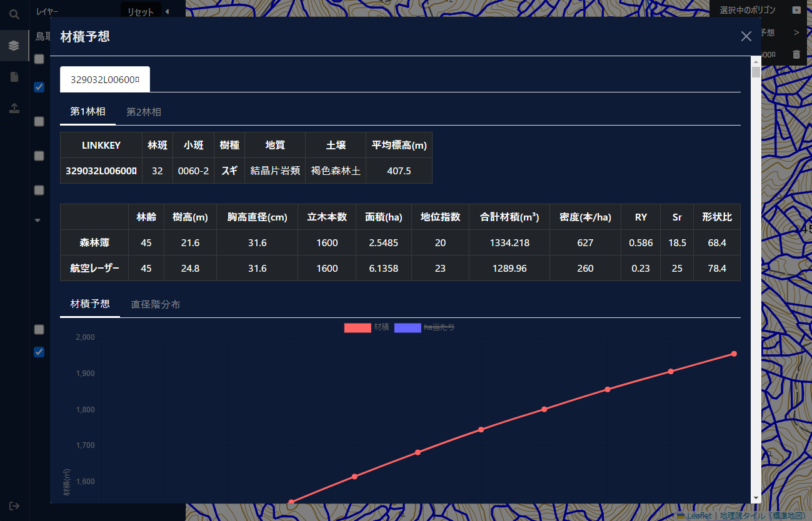
Task: Click the 407.5 elevation cell
Action: tap(399, 171)
